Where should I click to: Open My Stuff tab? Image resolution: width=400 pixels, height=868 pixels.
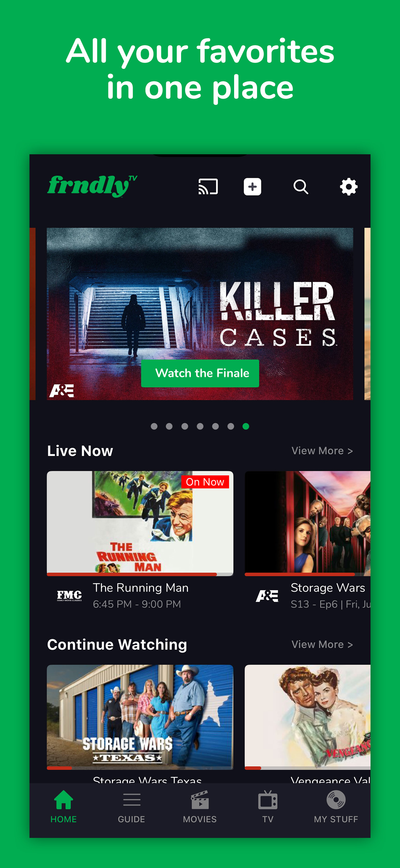[336, 807]
